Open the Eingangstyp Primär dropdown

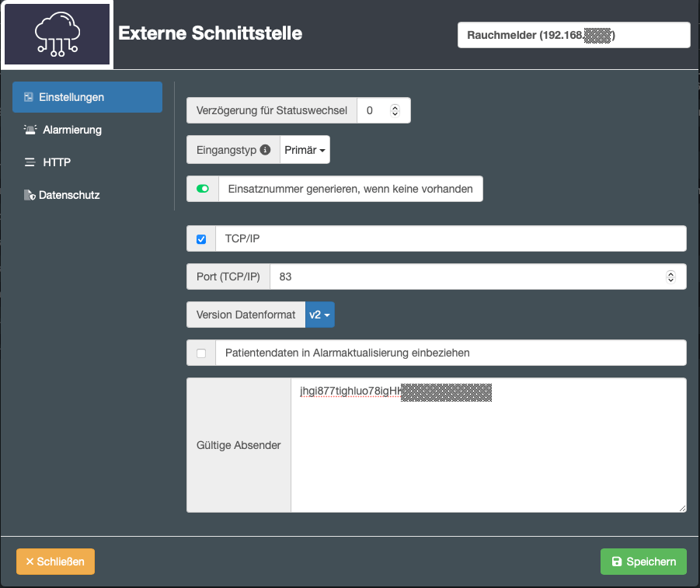pyautogui.click(x=305, y=150)
